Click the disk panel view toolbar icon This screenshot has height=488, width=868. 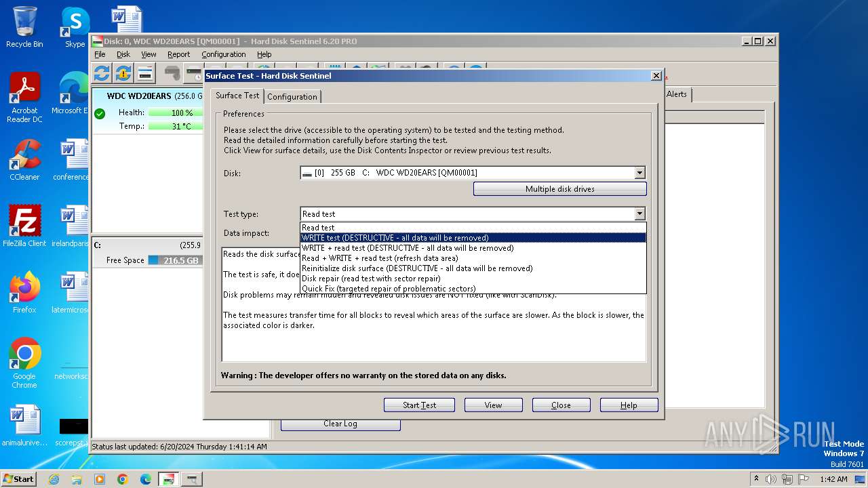145,73
